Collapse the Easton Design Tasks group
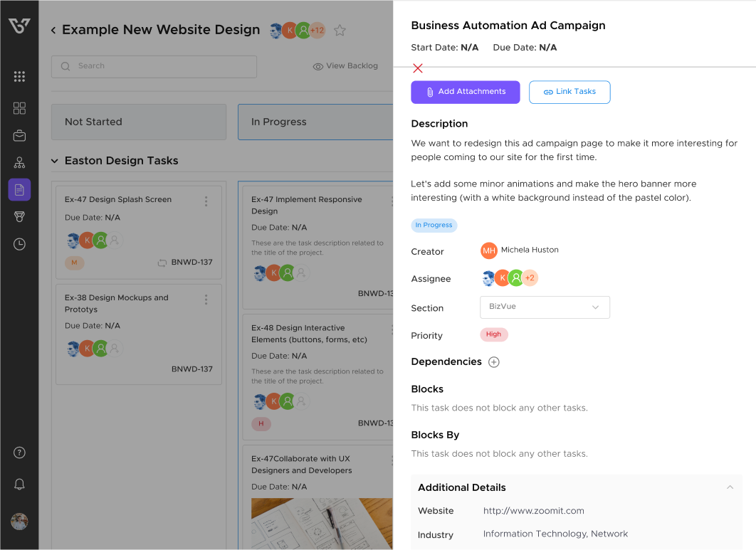 pos(55,162)
